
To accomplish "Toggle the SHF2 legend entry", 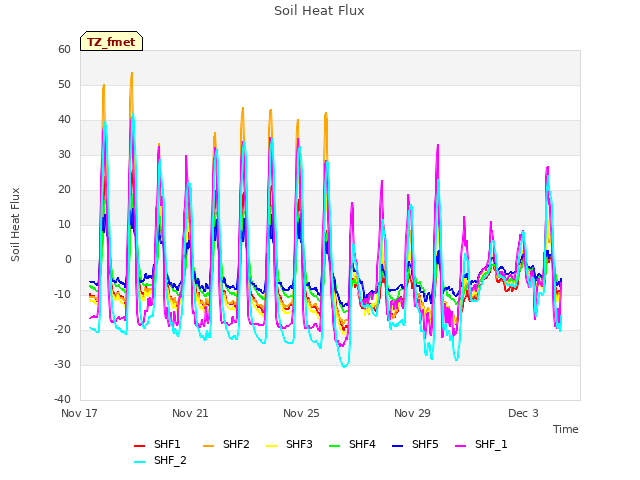I will [226, 444].
